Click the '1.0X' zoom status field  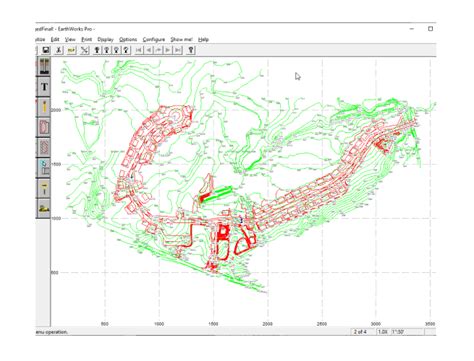pos(383,332)
